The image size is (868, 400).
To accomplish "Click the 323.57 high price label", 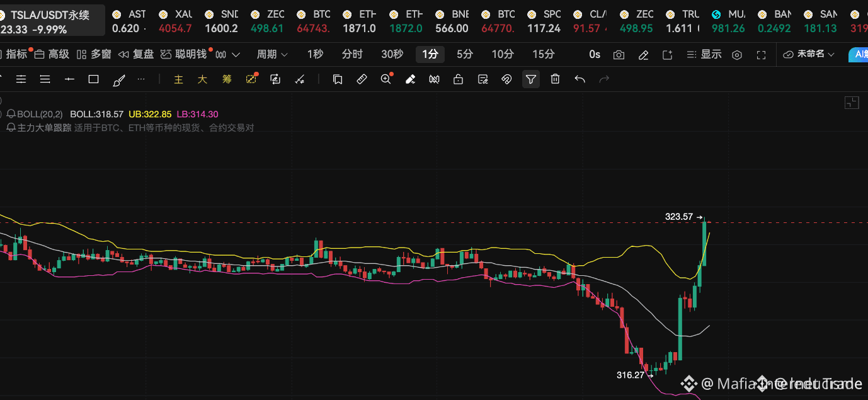I will point(679,216).
